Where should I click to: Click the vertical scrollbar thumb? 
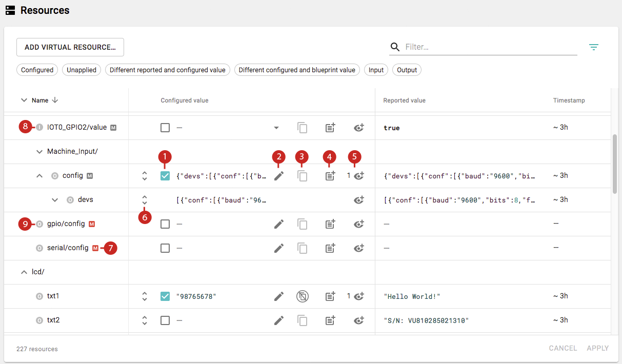click(x=615, y=165)
